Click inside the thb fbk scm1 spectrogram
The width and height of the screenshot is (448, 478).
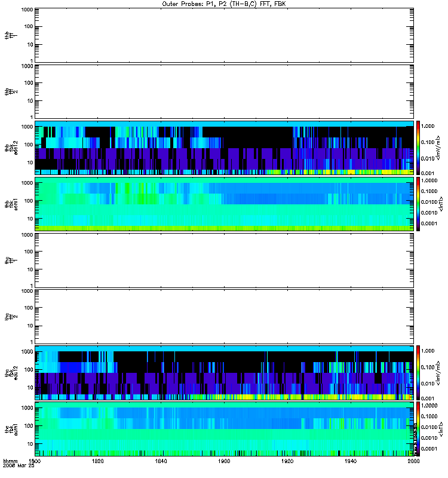pos(225,204)
